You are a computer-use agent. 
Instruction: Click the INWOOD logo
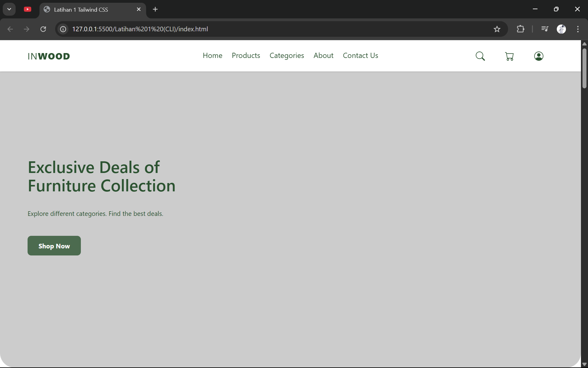pos(48,56)
